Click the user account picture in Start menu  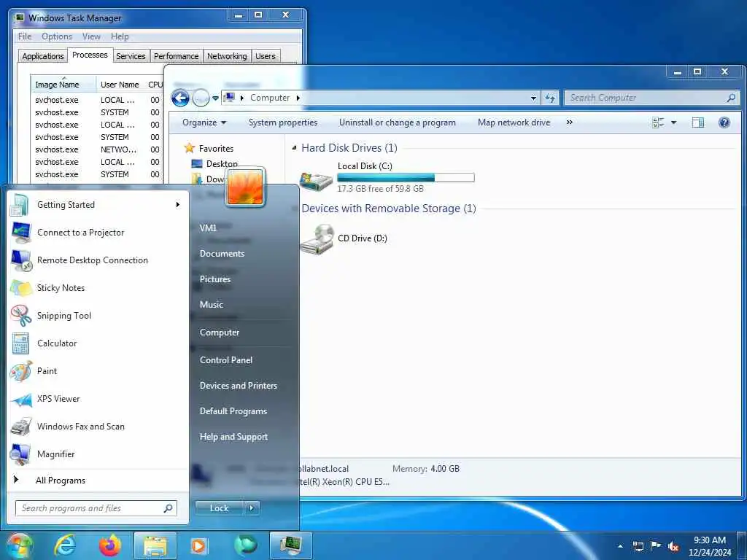tap(245, 187)
